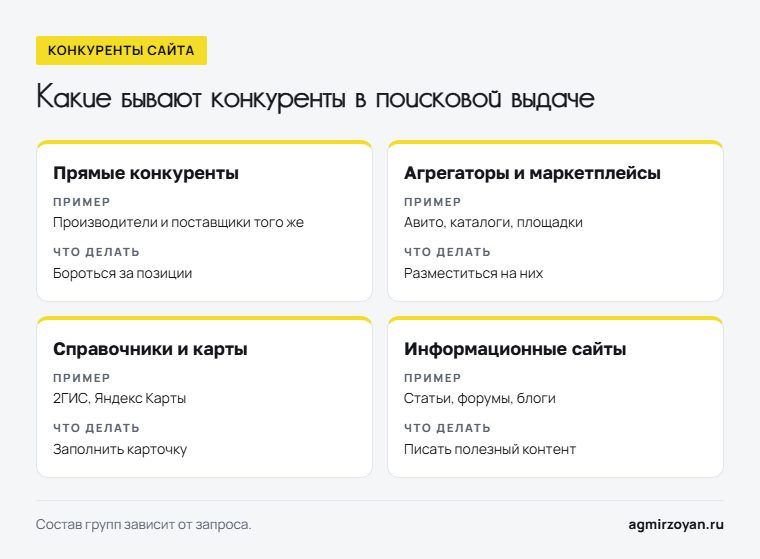760x559 pixels.
Task: Select the 'Агрегаторы и маркетплейсы' card title
Action: click(x=532, y=173)
